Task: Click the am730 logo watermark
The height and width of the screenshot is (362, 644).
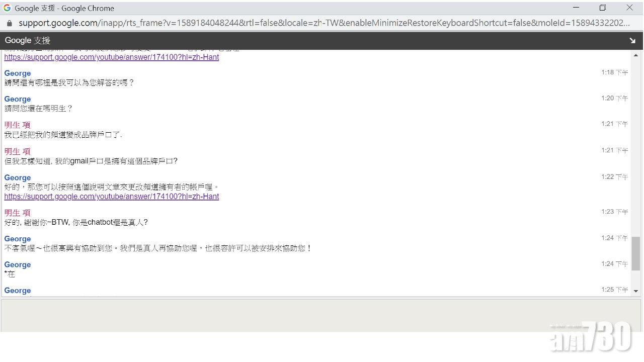Action: tap(591, 336)
